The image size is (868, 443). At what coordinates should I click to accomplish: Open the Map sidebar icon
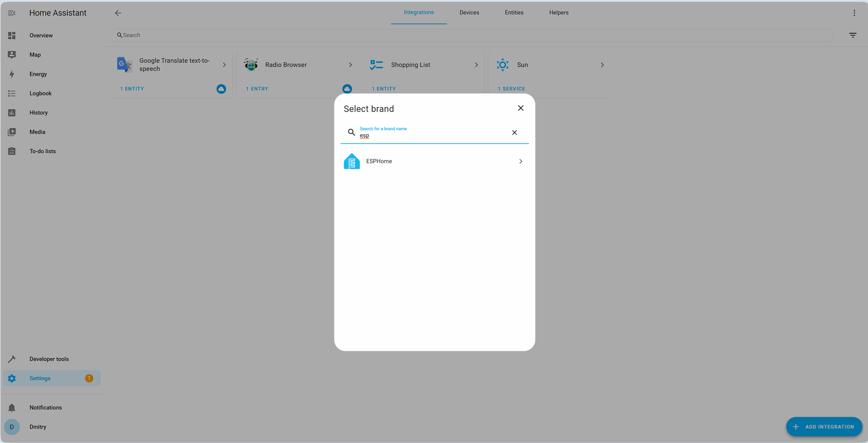click(x=12, y=55)
